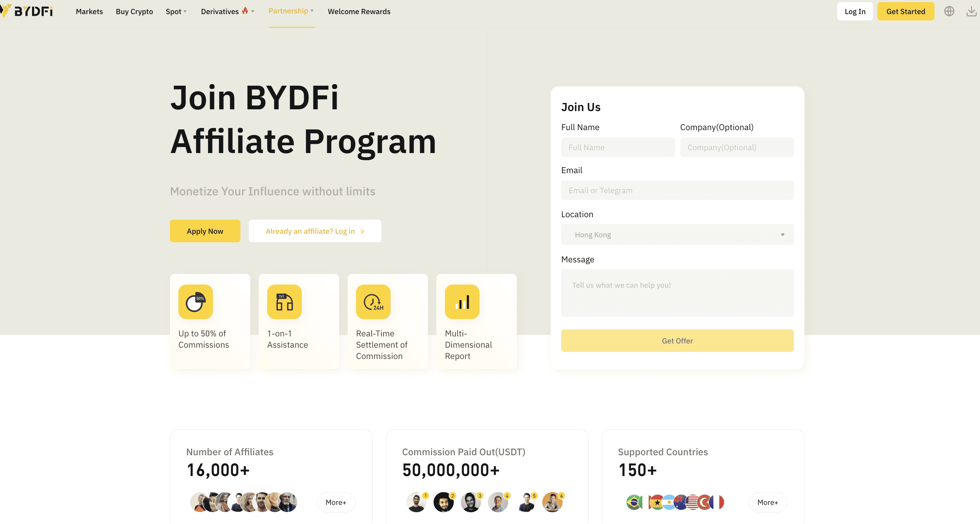The width and height of the screenshot is (980, 524).
Task: Click the download app icon
Action: 971,11
